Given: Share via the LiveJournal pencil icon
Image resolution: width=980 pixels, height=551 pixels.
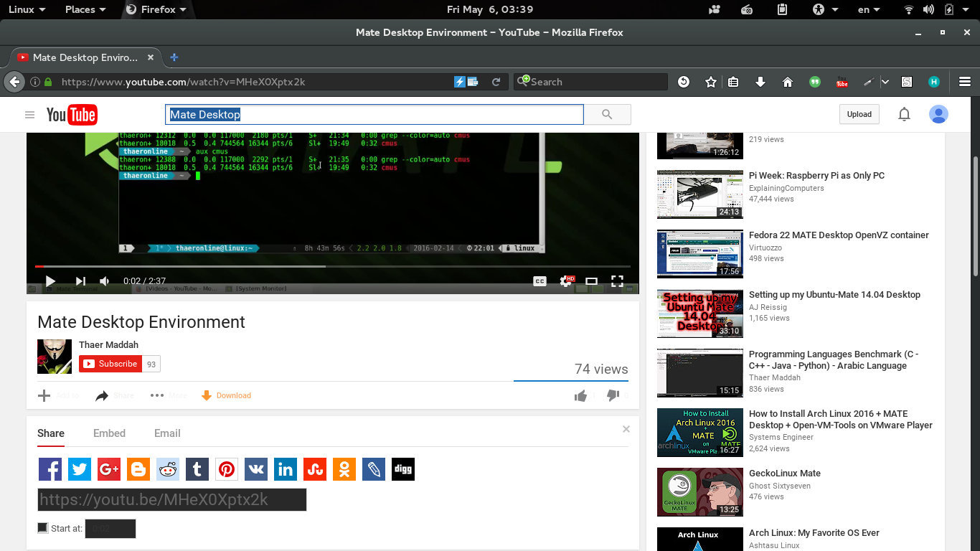Looking at the screenshot, I should tap(374, 470).
